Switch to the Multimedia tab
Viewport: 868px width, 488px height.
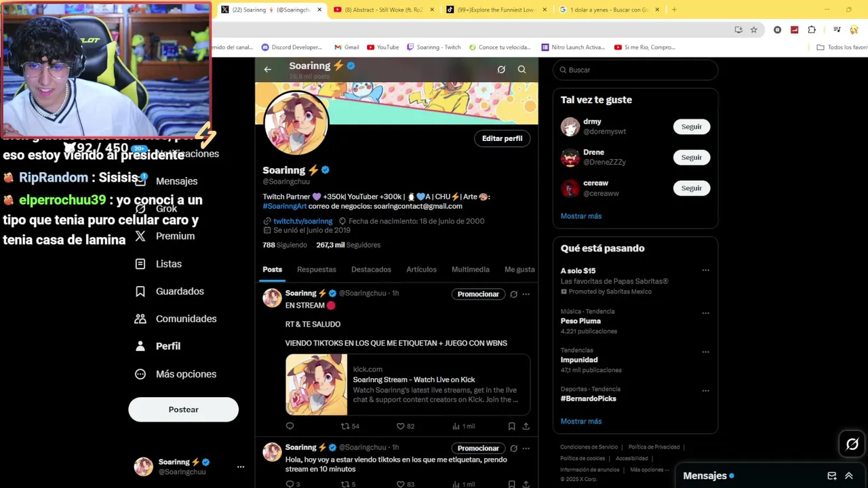coord(471,269)
